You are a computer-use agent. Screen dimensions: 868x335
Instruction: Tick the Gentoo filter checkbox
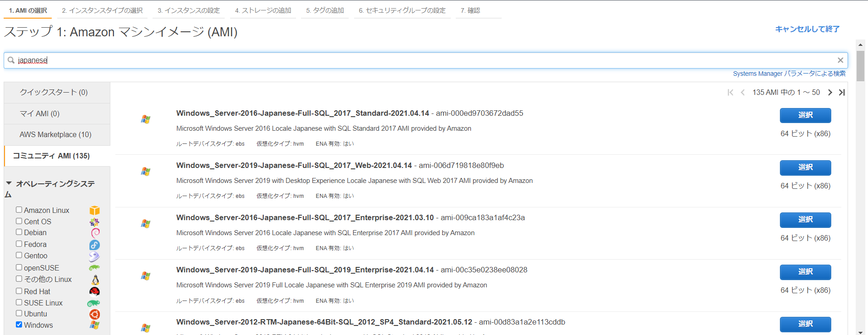point(19,255)
